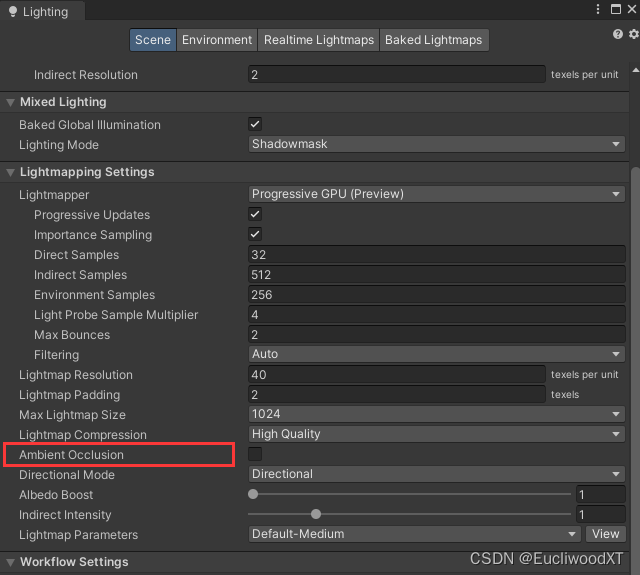Disable Importance Sampling checkbox
The image size is (640, 575).
[x=255, y=234]
